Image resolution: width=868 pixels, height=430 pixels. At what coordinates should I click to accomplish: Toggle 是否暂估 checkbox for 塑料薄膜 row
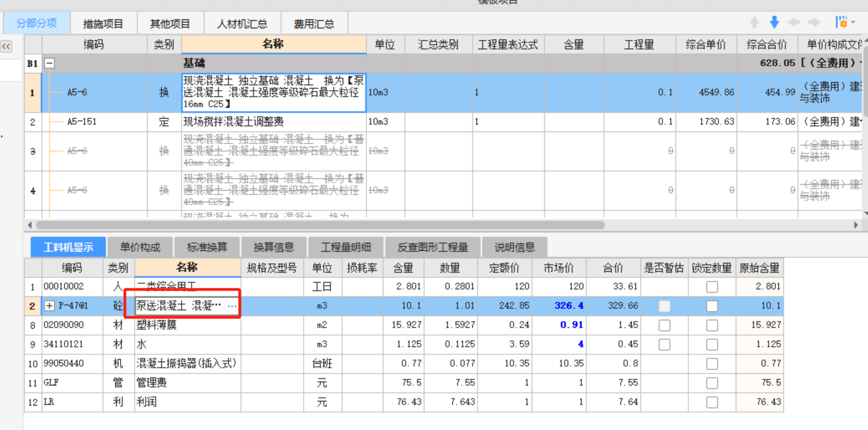tap(665, 325)
